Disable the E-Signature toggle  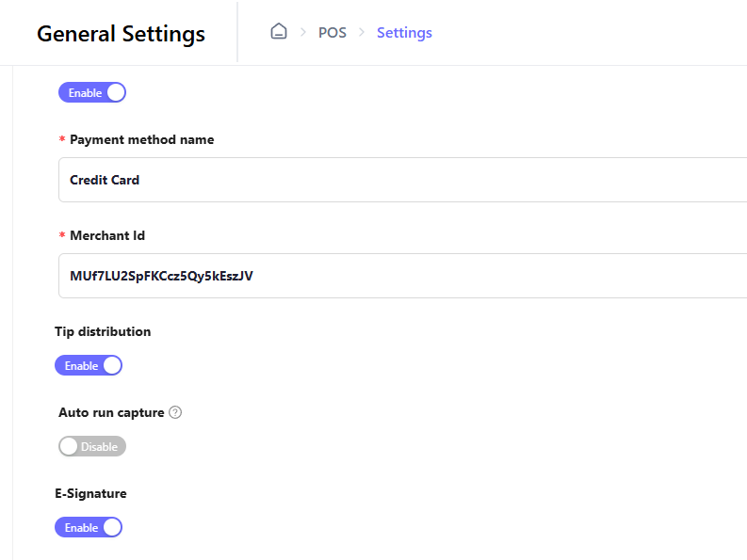89,528
